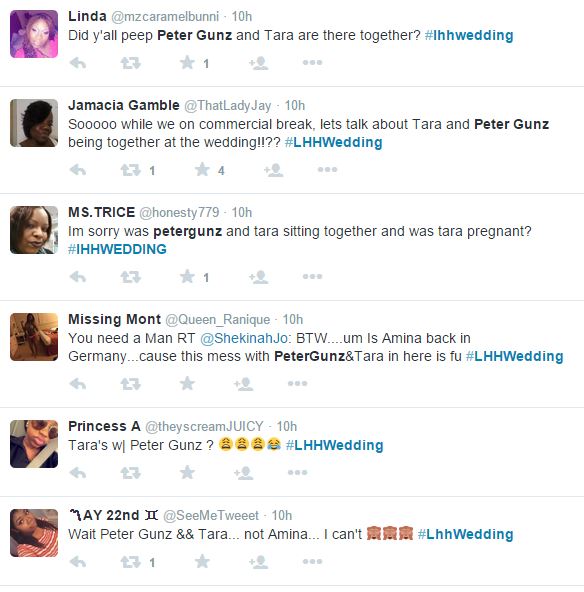View Linda's profile picture
This screenshot has width=584, height=592.
(34, 34)
